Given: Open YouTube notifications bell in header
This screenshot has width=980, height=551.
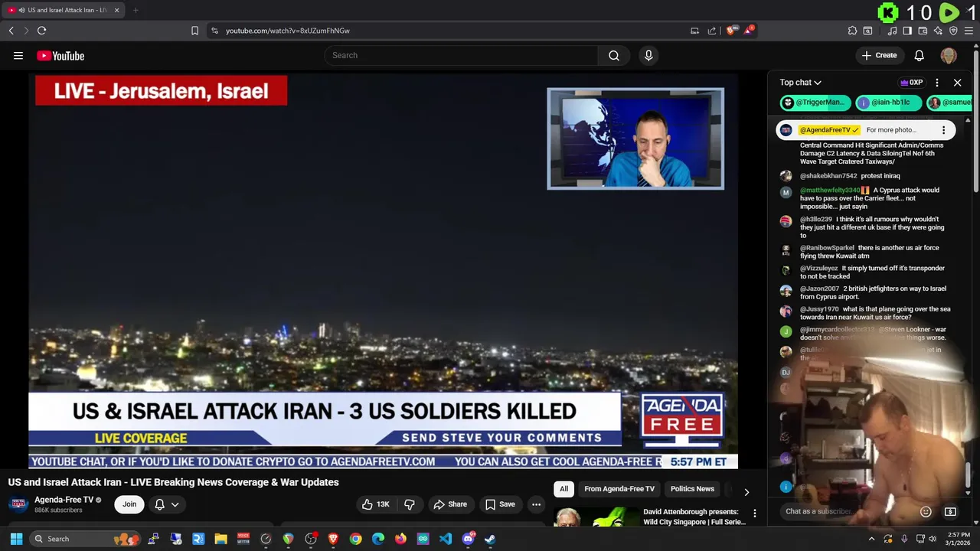Looking at the screenshot, I should pos(920,55).
